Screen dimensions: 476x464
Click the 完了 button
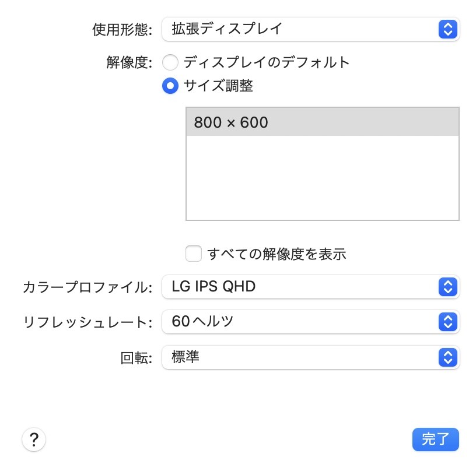435,440
